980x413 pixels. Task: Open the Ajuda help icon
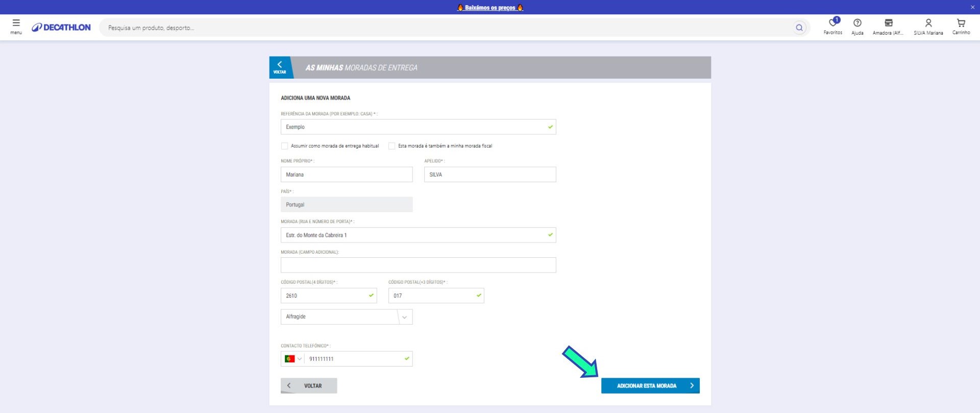point(857,24)
